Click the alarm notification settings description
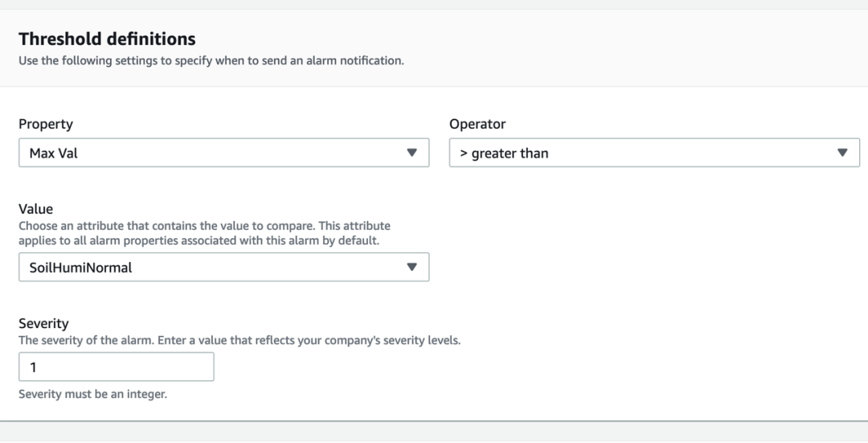Image resolution: width=868 pixels, height=443 pixels. coord(211,60)
